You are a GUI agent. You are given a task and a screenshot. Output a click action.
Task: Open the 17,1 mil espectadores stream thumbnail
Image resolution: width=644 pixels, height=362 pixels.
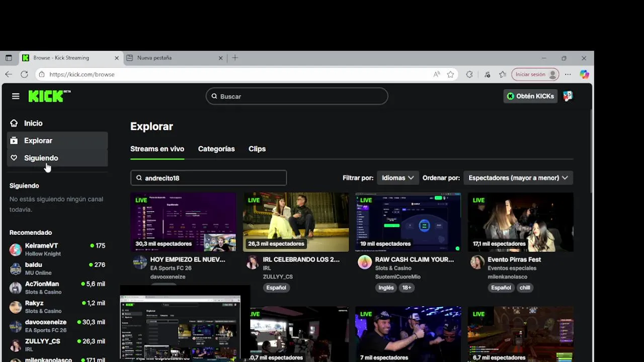[x=521, y=222]
